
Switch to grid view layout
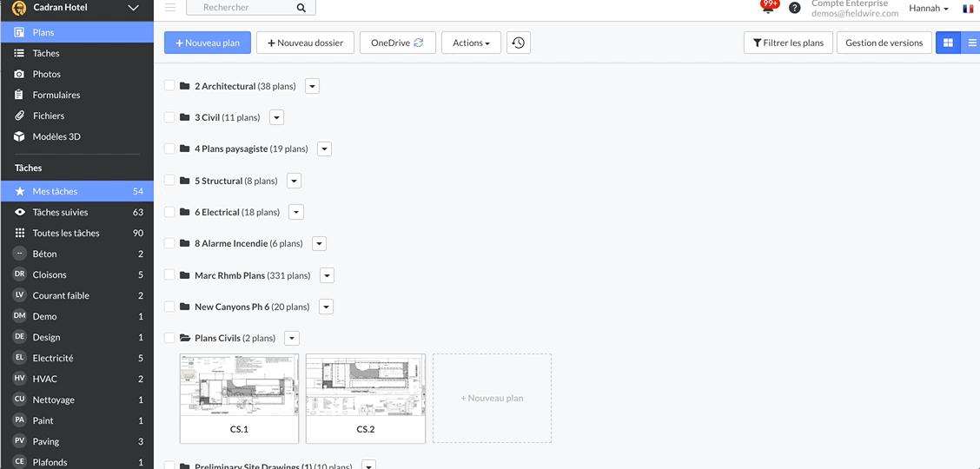tap(948, 43)
